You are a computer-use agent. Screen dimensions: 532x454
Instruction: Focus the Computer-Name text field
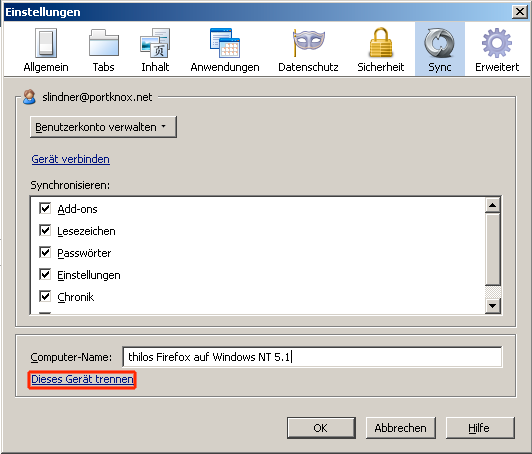tap(312, 357)
